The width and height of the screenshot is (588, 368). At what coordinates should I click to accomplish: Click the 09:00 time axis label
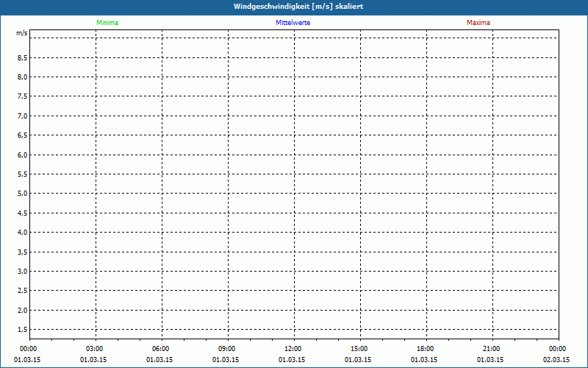tap(227, 349)
